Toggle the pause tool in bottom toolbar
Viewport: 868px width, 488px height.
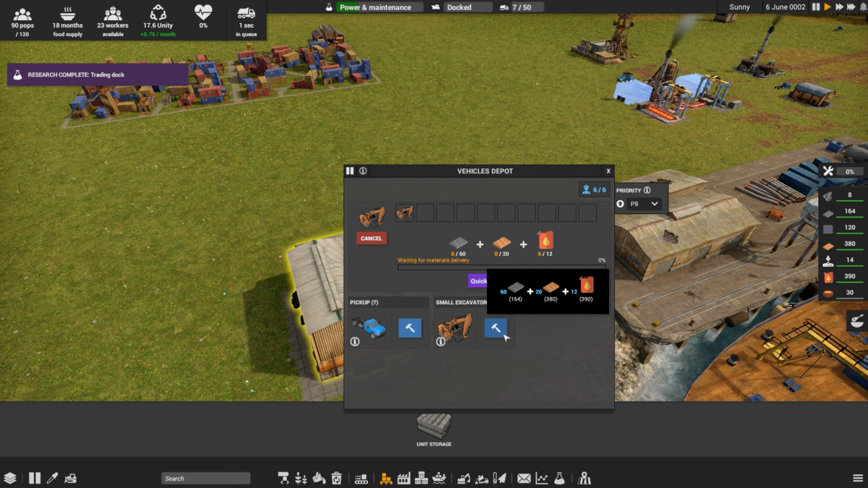pyautogui.click(x=35, y=478)
